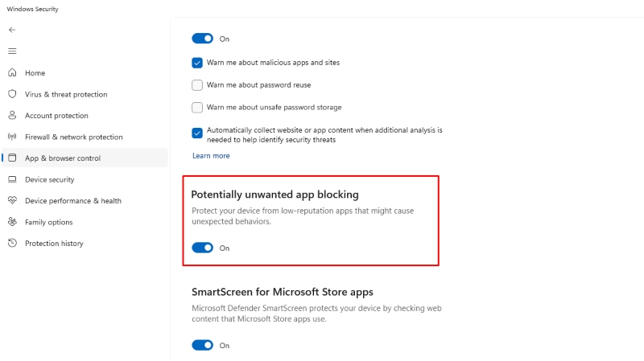
Task: Click the Device performance & health heart icon
Action: tap(12, 201)
